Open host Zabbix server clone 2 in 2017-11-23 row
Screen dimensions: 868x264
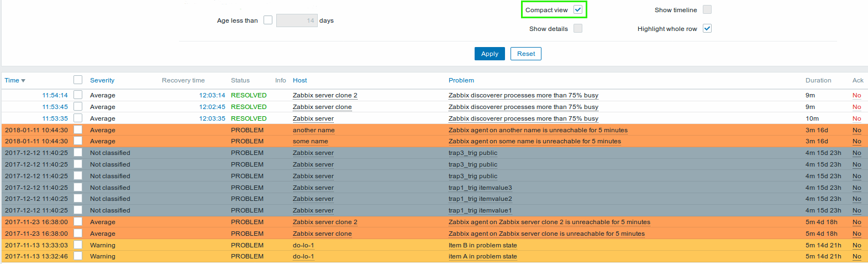(x=325, y=222)
